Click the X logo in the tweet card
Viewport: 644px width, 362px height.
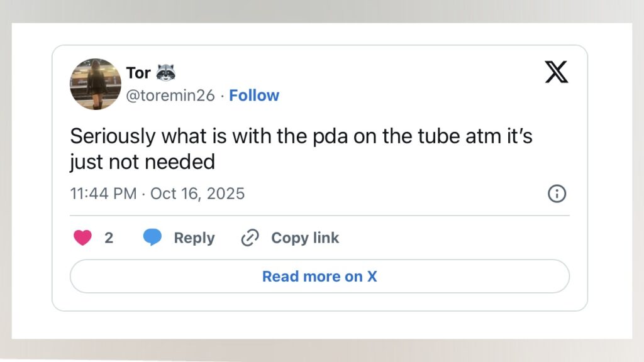(556, 72)
